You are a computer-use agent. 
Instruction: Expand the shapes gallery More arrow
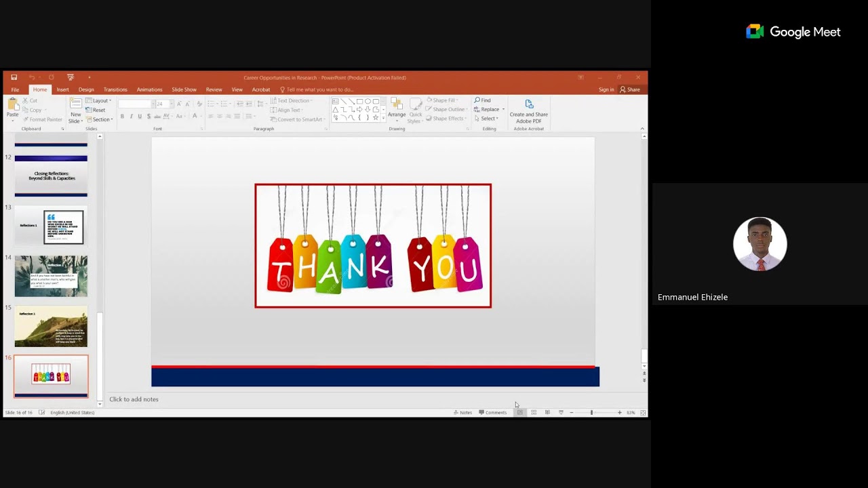click(383, 119)
